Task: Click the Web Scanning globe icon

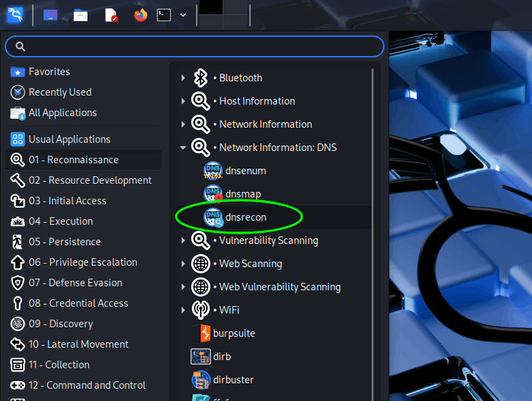Action: (201, 264)
